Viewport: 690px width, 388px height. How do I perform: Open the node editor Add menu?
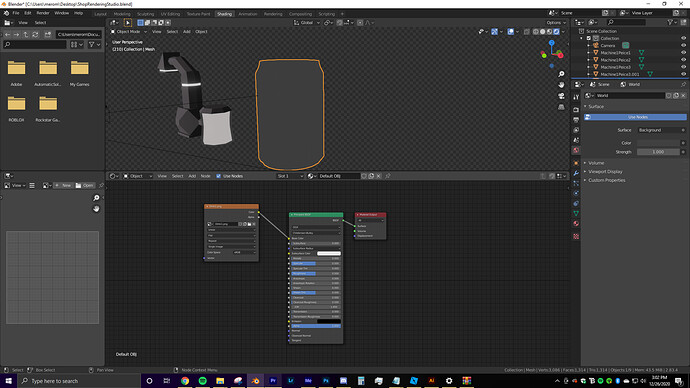[192, 176]
